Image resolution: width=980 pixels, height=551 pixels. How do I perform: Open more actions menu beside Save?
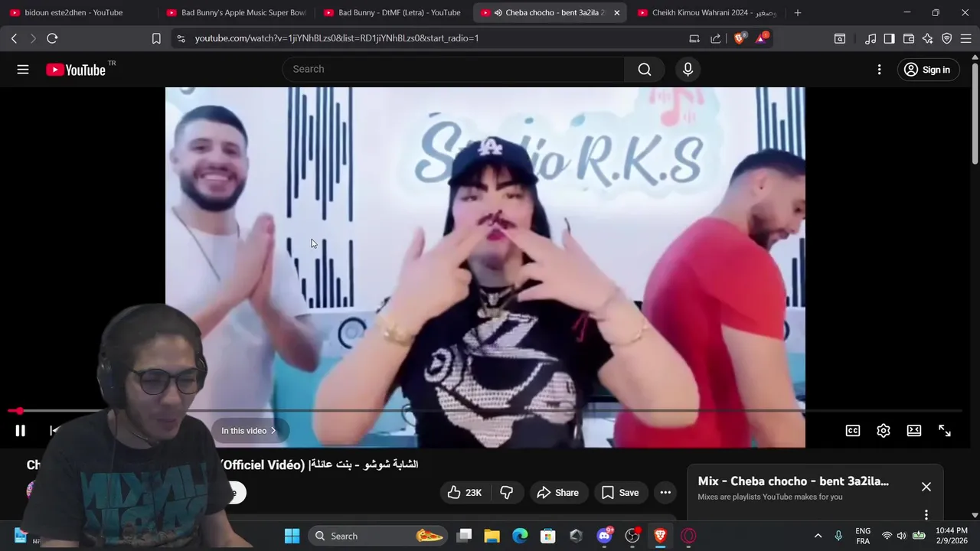pyautogui.click(x=665, y=493)
